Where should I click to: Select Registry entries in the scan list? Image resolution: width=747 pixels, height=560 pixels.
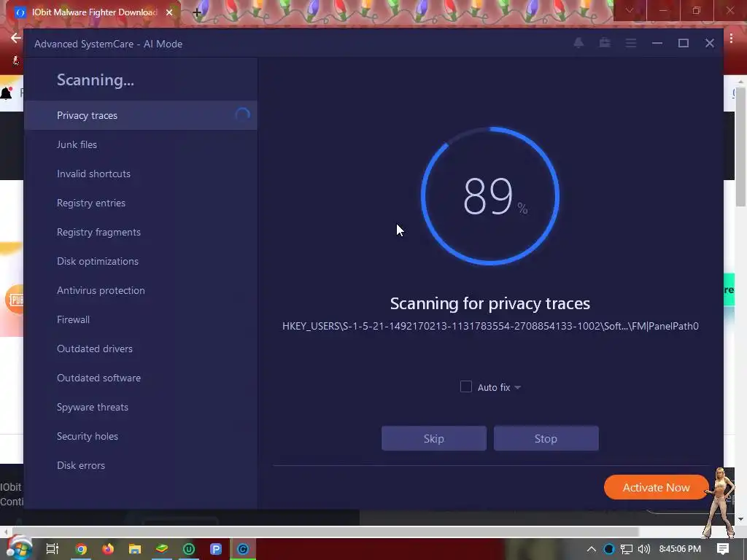tap(141, 203)
